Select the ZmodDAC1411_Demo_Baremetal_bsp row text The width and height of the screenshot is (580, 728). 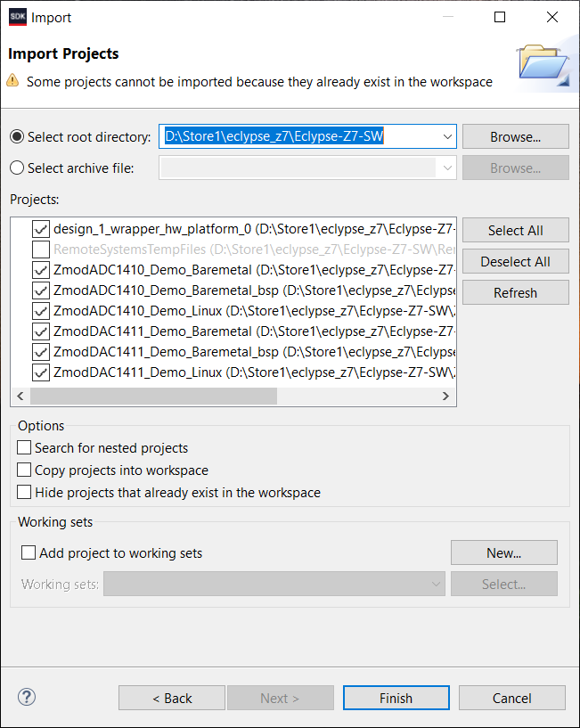[254, 351]
